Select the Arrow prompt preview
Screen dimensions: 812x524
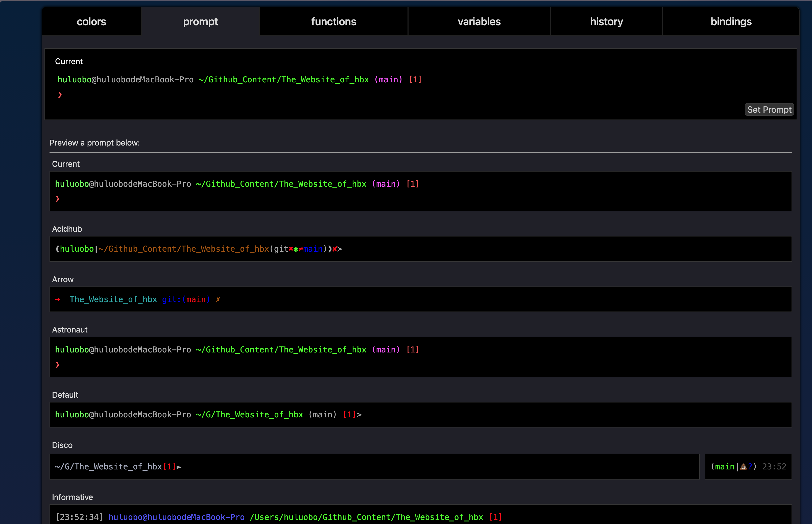(x=420, y=299)
